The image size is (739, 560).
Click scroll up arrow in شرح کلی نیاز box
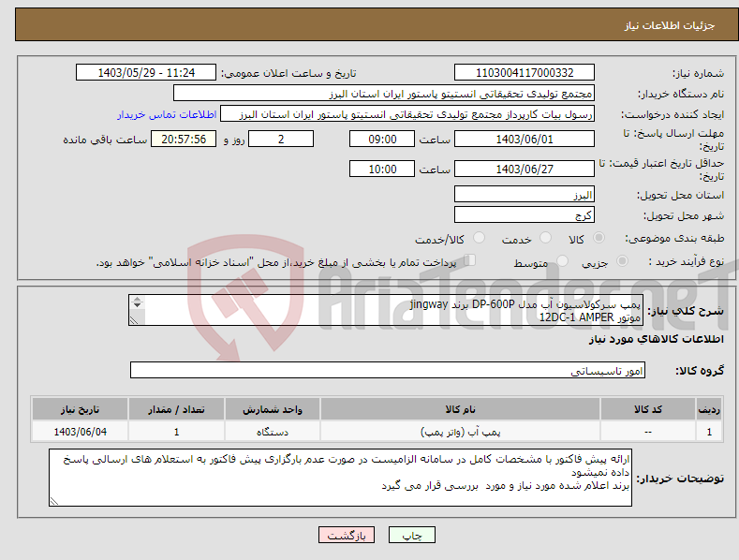click(137, 300)
